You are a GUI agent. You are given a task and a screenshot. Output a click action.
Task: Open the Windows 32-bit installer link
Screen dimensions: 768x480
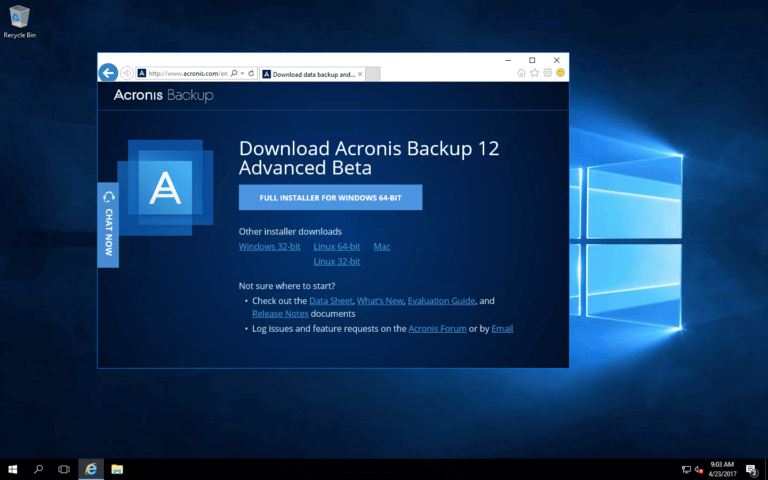click(269, 246)
